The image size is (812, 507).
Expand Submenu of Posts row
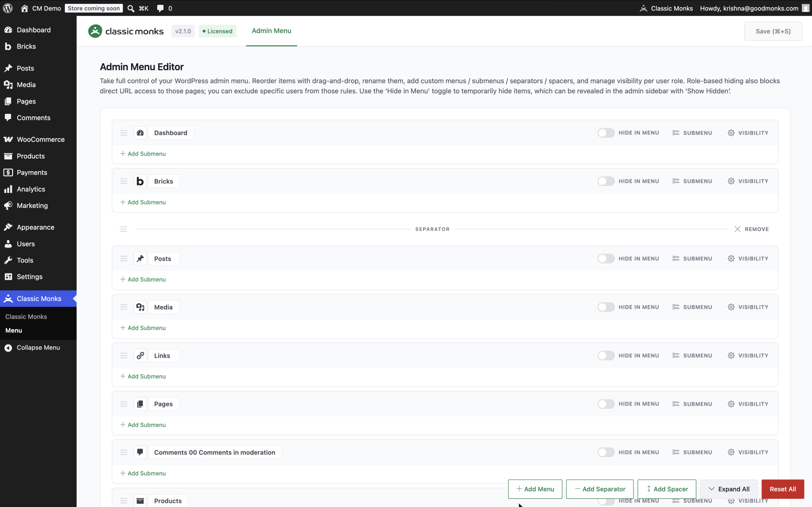point(692,258)
